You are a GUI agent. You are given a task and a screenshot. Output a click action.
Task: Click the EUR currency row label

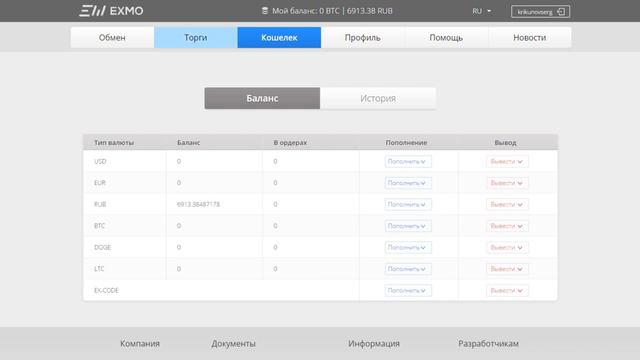click(100, 183)
